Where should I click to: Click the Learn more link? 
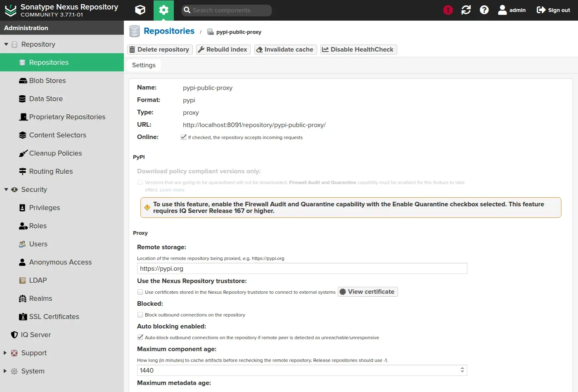(172, 190)
